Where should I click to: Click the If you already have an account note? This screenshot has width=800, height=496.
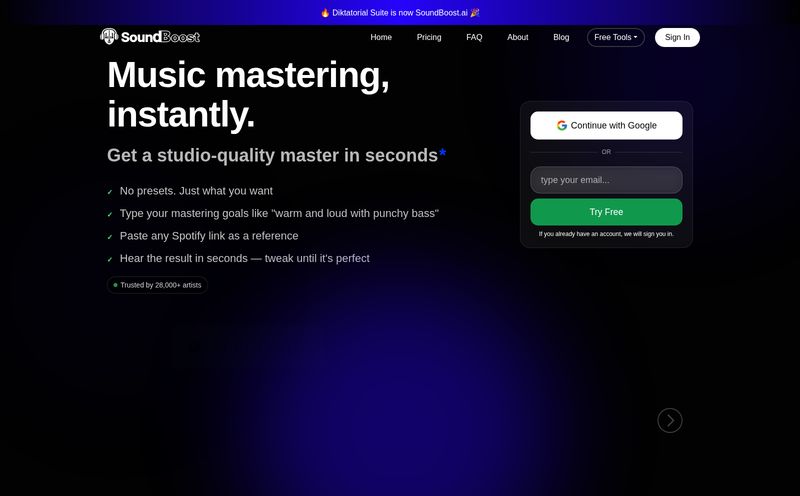click(x=606, y=234)
